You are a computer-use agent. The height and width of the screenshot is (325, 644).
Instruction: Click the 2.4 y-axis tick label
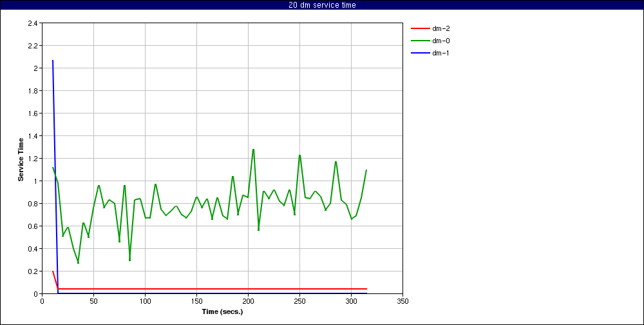32,23
